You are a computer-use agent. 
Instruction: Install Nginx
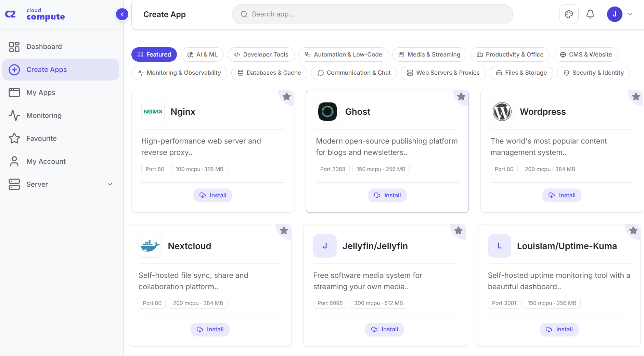pyautogui.click(x=213, y=195)
